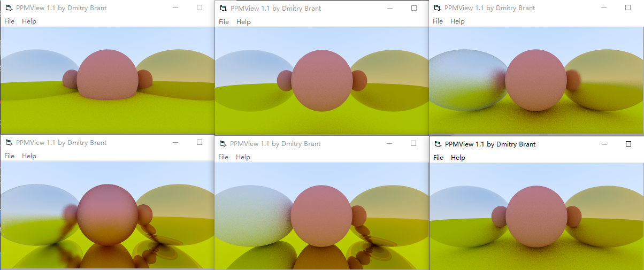Click PPMView app icon in bottom-middle window title bar
The height and width of the screenshot is (270, 644).
point(223,143)
